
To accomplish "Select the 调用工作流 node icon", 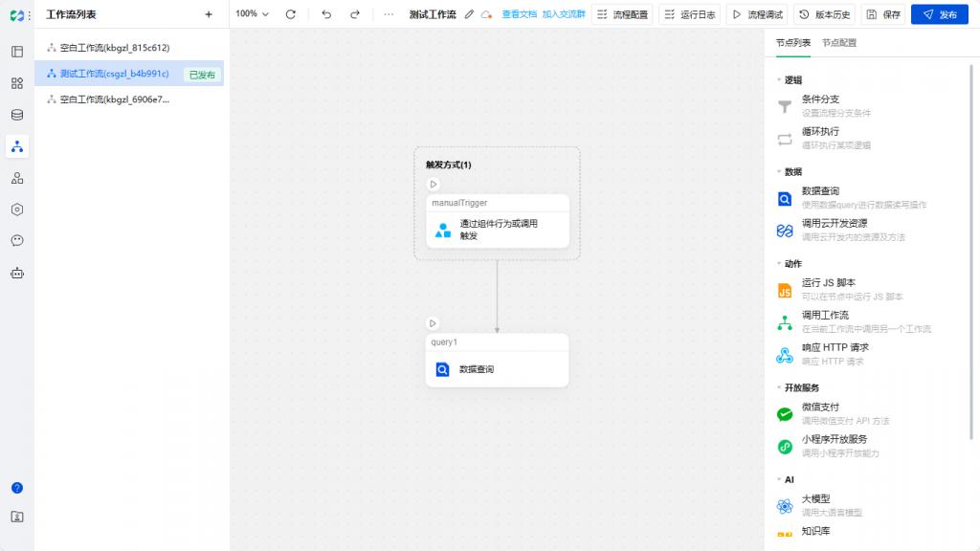I will 785,323.
